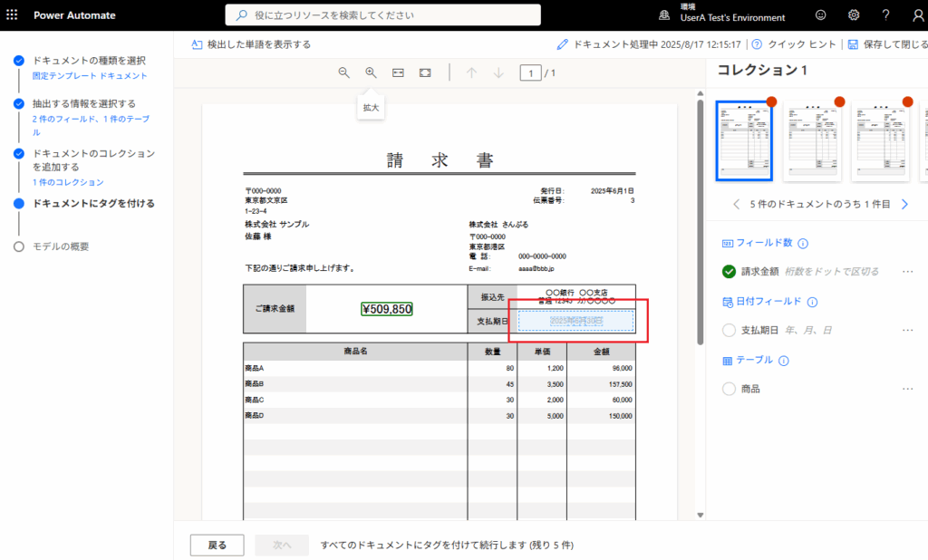Open the settings gear icon

pos(854,14)
